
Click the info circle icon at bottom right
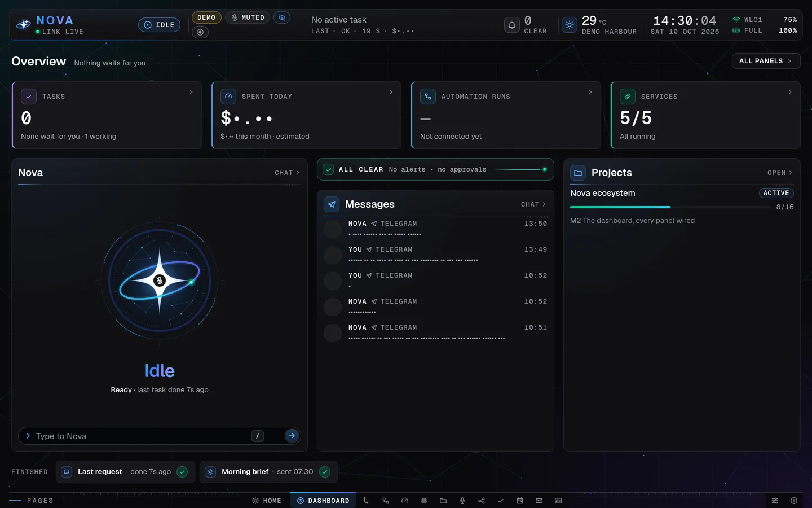pos(794,501)
